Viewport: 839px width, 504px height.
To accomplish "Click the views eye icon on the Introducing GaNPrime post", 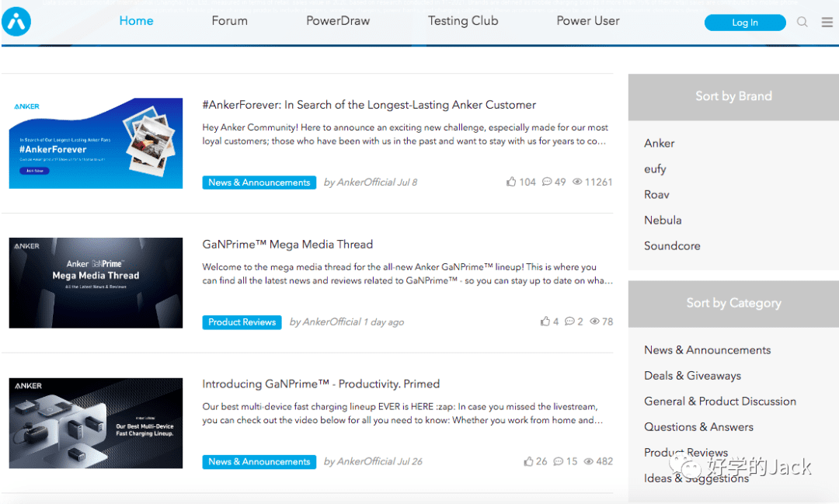I will pos(589,461).
